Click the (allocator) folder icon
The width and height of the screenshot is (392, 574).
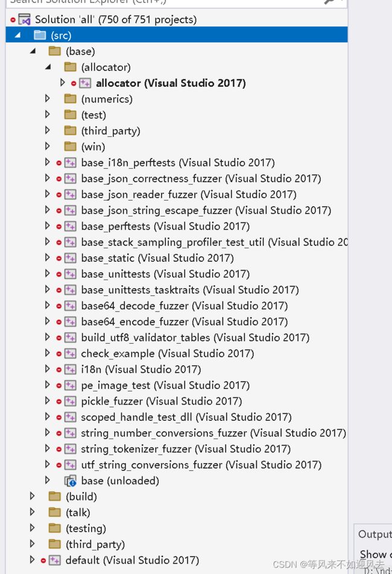pyautogui.click(x=70, y=67)
